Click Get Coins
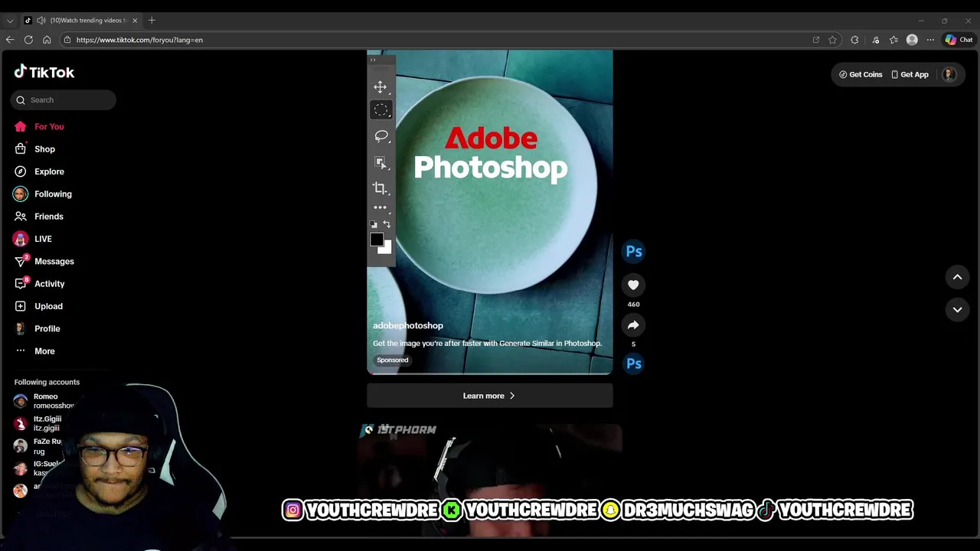980x551 pixels. point(861,74)
